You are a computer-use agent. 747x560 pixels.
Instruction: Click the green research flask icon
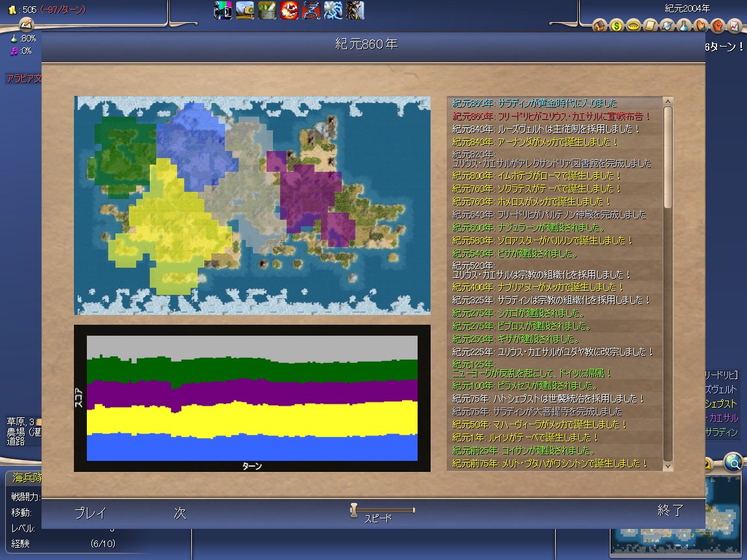14,39
